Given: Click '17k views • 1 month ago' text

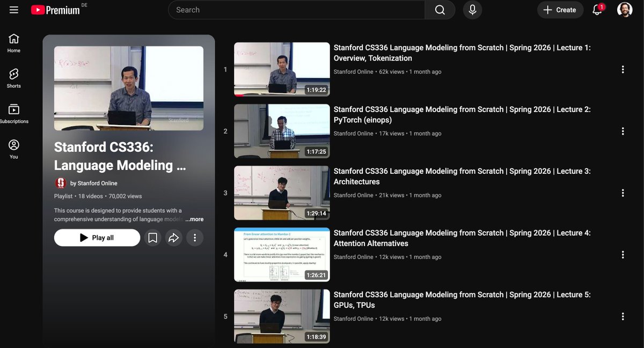Looking at the screenshot, I should 411,134.
